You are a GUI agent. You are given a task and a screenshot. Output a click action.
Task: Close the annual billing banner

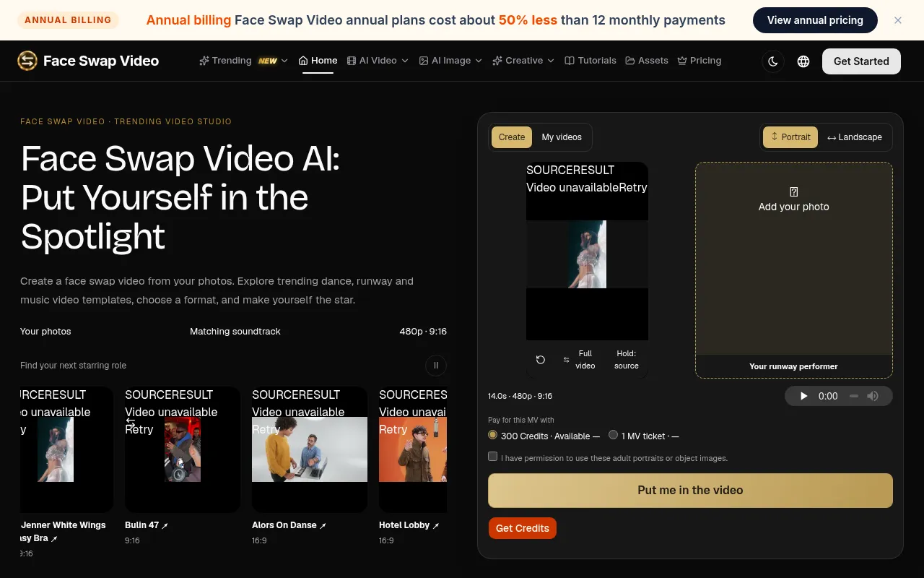(x=898, y=20)
